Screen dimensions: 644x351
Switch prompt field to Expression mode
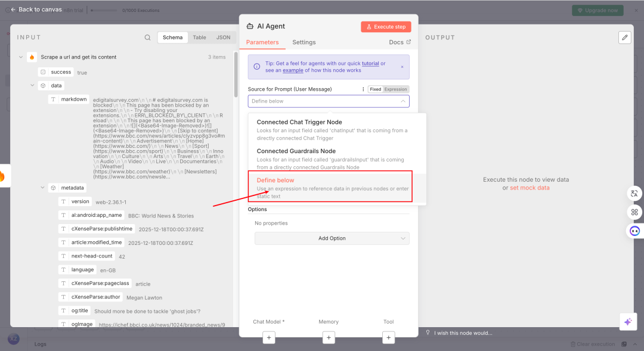pyautogui.click(x=395, y=89)
